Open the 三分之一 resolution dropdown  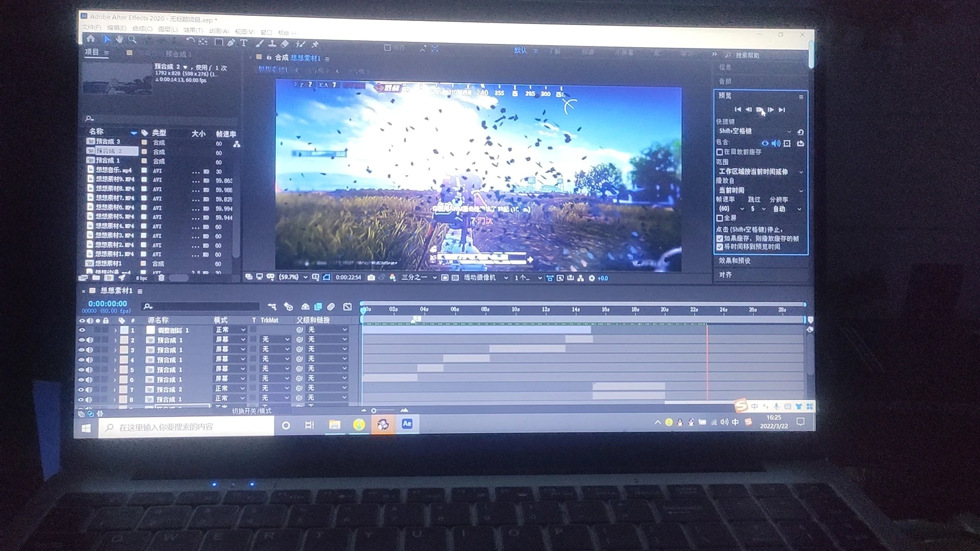[x=419, y=278]
